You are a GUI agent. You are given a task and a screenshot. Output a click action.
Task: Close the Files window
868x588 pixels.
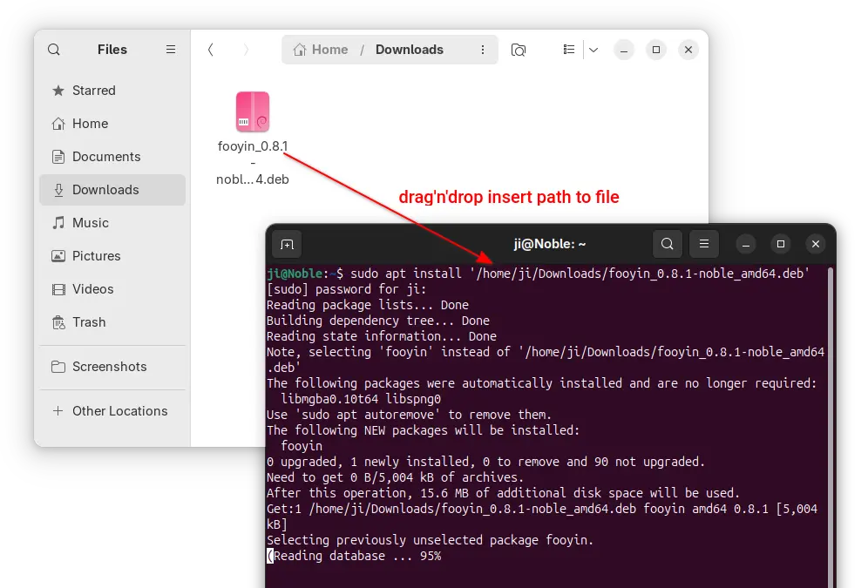point(688,50)
